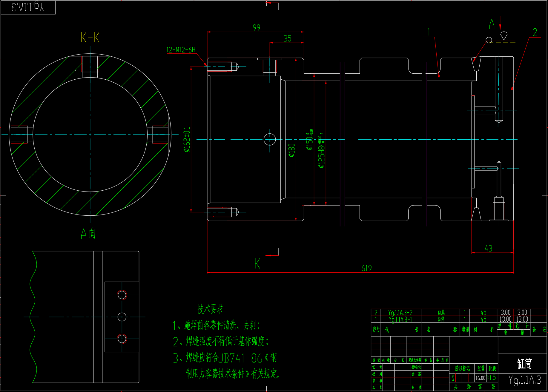
Task: Click the 99 dimension value
Action: click(x=257, y=28)
